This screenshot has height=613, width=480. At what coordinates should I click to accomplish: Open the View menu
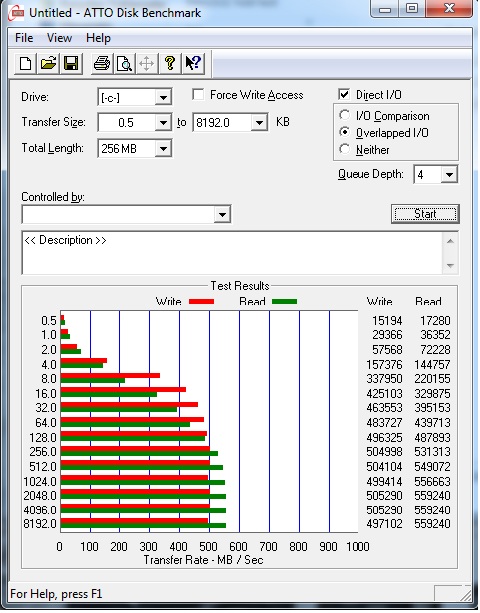(x=59, y=38)
